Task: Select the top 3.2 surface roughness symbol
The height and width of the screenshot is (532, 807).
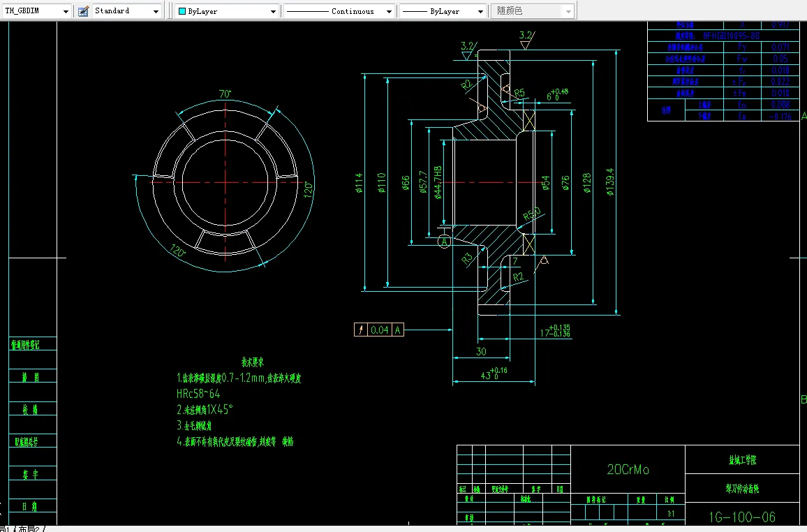Action: (x=526, y=38)
